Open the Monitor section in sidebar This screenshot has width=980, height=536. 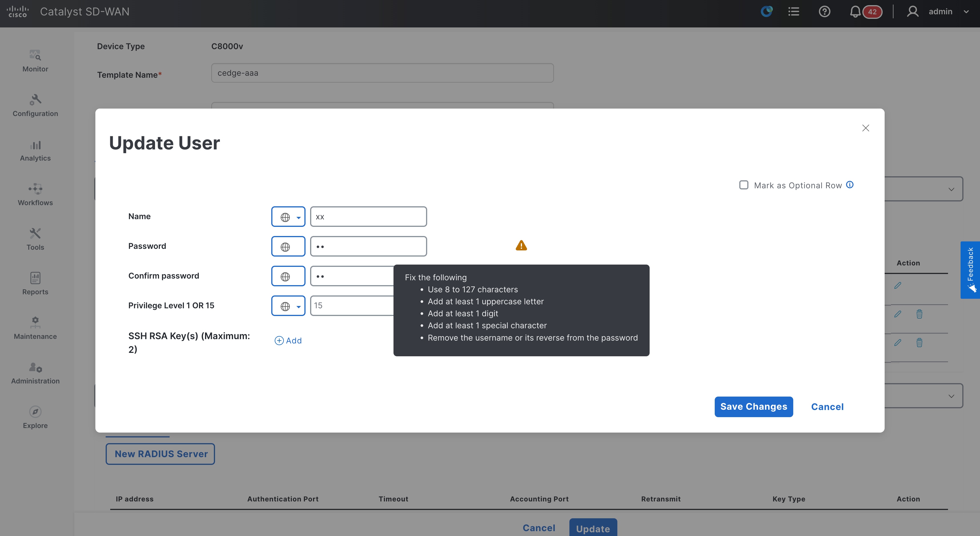(35, 61)
